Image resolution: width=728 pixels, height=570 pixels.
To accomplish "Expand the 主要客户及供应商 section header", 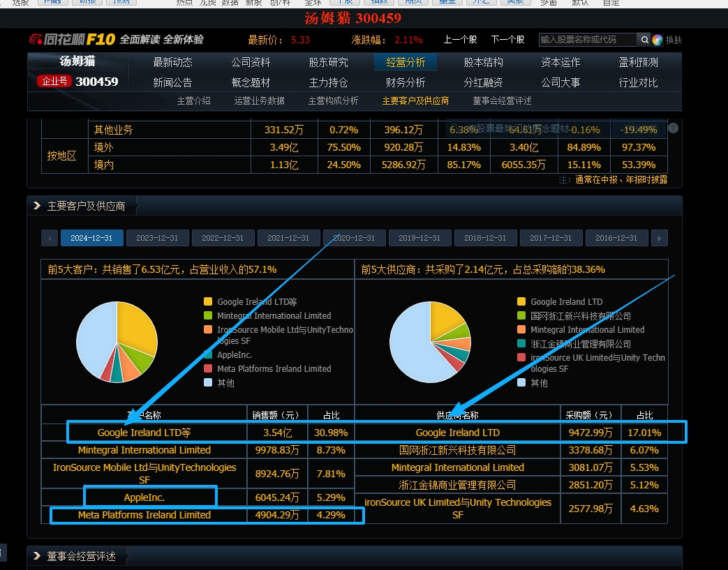I will [86, 206].
